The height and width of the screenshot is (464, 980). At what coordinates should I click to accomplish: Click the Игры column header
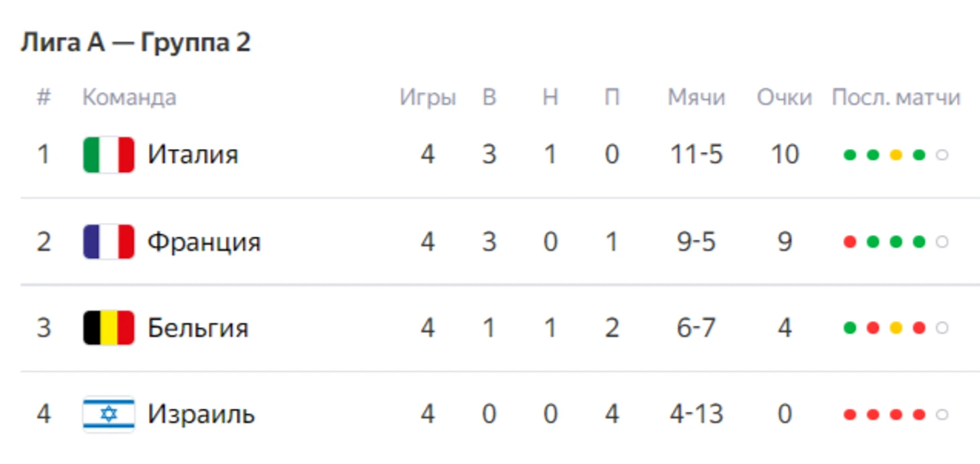(x=428, y=98)
